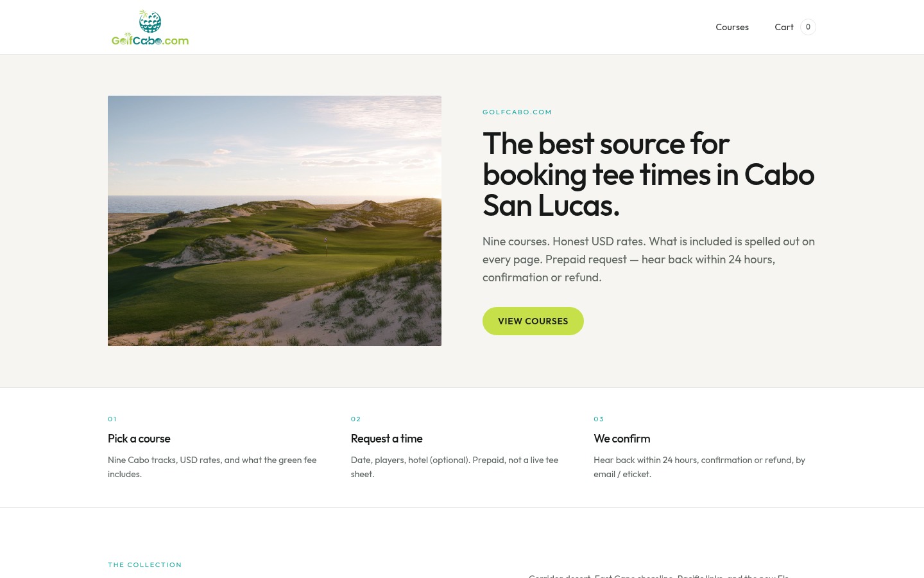The width and height of the screenshot is (924, 578).
Task: Click the golf course hero photo
Action: [275, 221]
